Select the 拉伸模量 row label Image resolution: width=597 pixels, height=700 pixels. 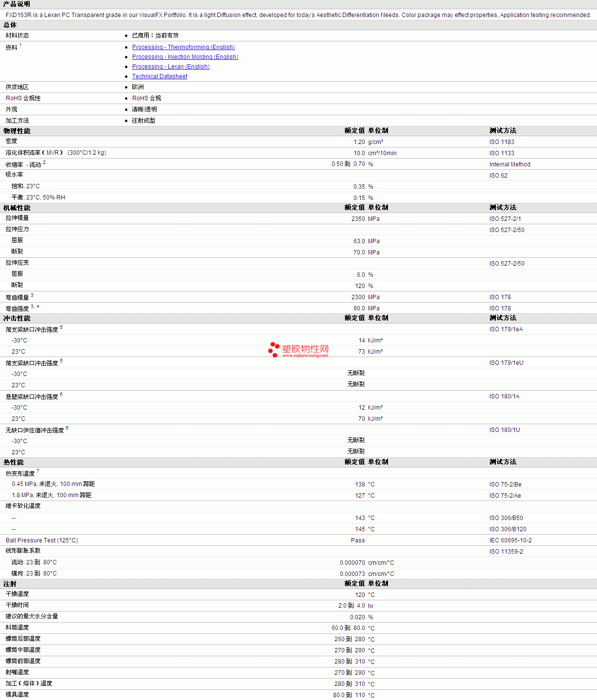pyautogui.click(x=17, y=218)
